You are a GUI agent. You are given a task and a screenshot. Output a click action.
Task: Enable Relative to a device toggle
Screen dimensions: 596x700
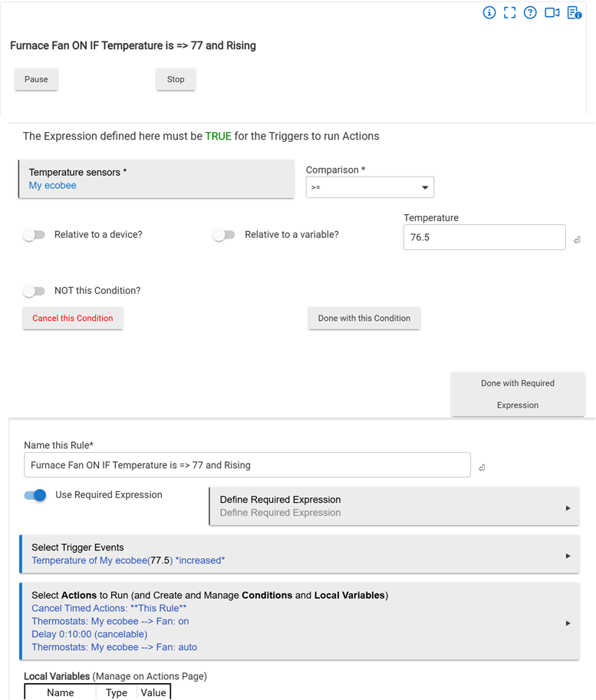pyautogui.click(x=34, y=235)
